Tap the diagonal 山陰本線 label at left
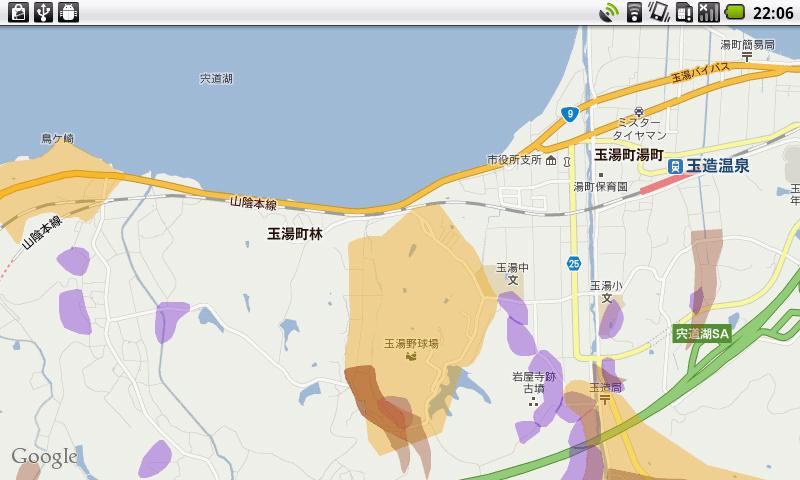This screenshot has width=800, height=480. tap(42, 232)
